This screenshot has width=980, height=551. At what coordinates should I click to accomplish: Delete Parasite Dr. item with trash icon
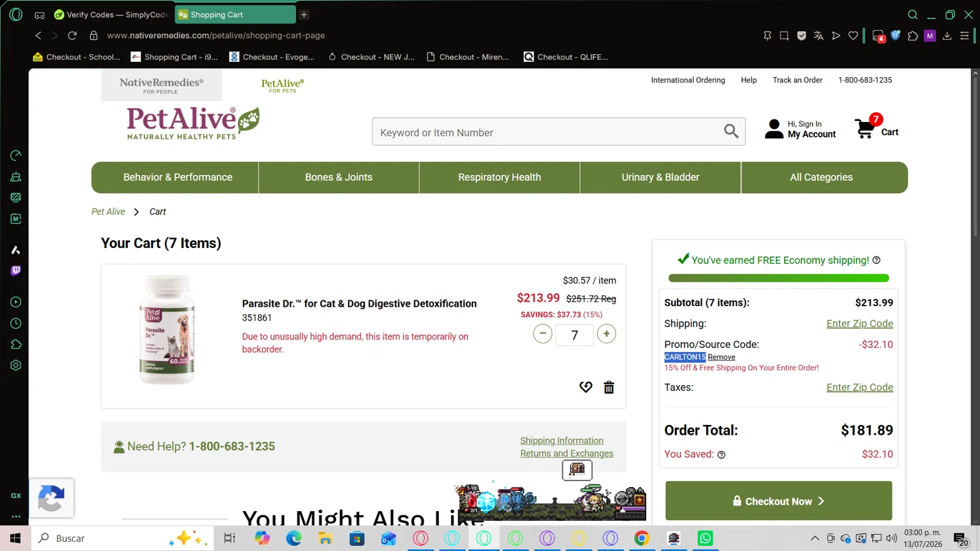tap(609, 387)
